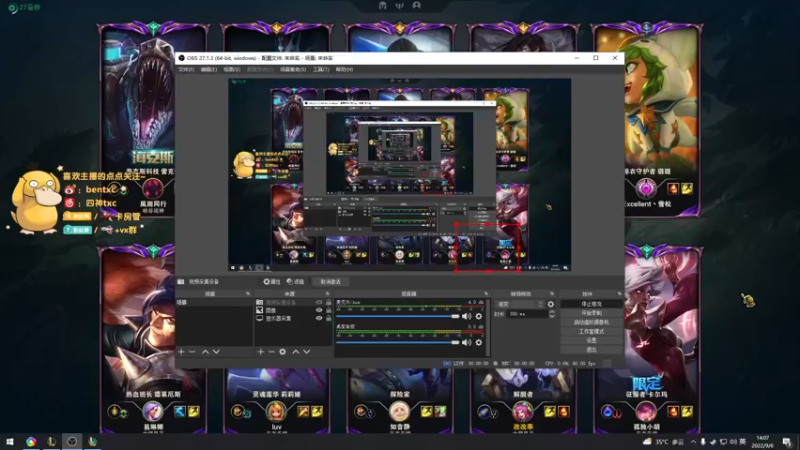This screenshot has height=450, width=800.
Task: Open settings gear for 桌面音频 audio
Action: pos(479,342)
